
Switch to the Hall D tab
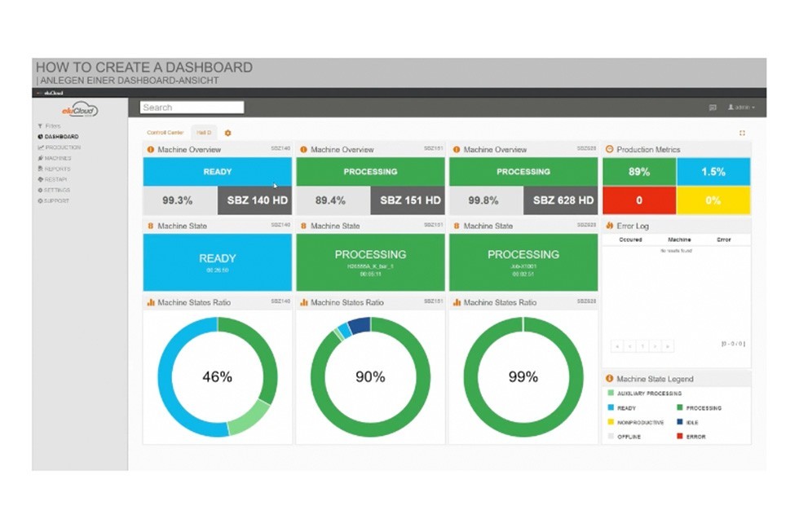(x=204, y=132)
